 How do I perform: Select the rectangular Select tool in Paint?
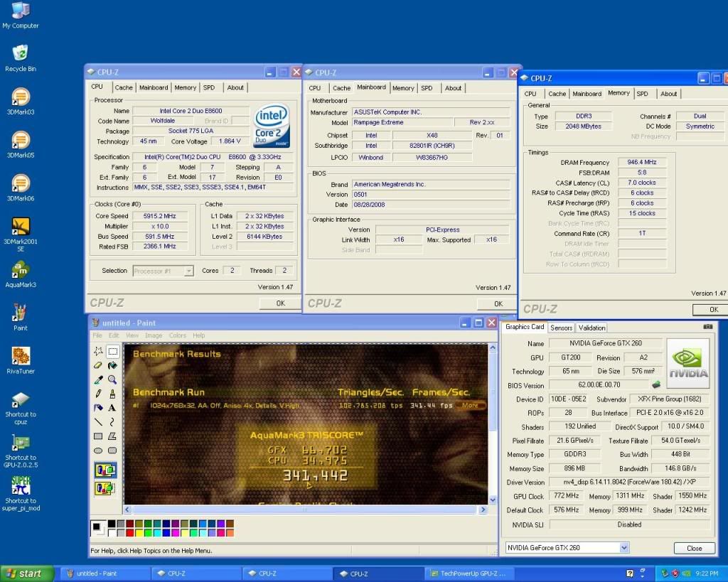(x=112, y=351)
